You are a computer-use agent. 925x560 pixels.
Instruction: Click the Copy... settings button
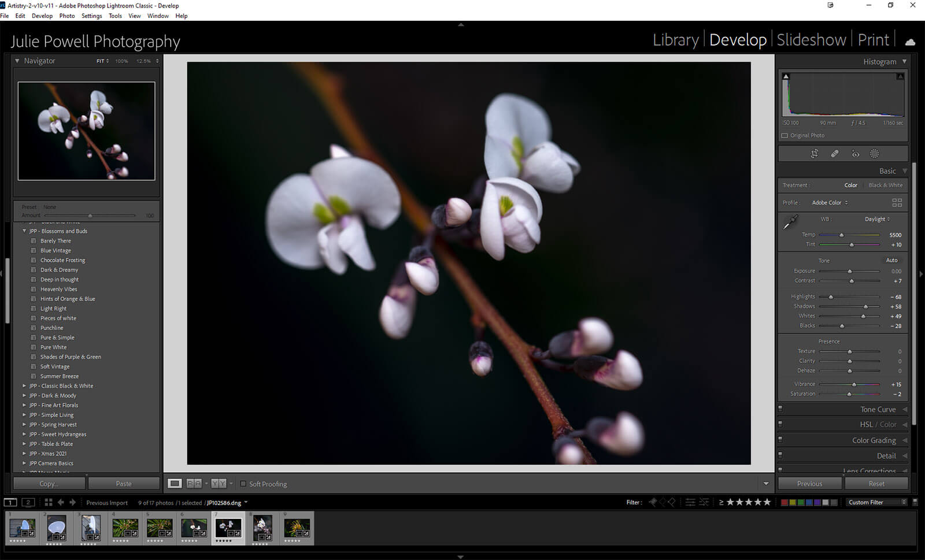coord(49,484)
